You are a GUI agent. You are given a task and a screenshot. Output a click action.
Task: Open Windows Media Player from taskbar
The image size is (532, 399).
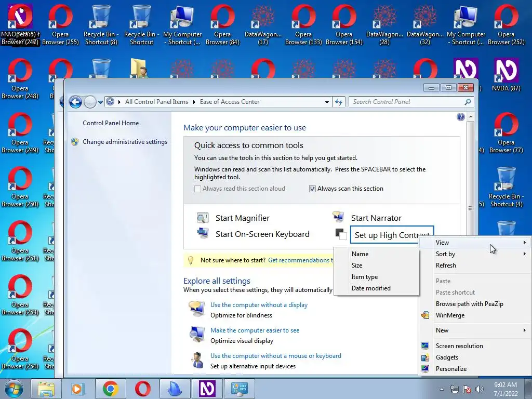point(78,389)
